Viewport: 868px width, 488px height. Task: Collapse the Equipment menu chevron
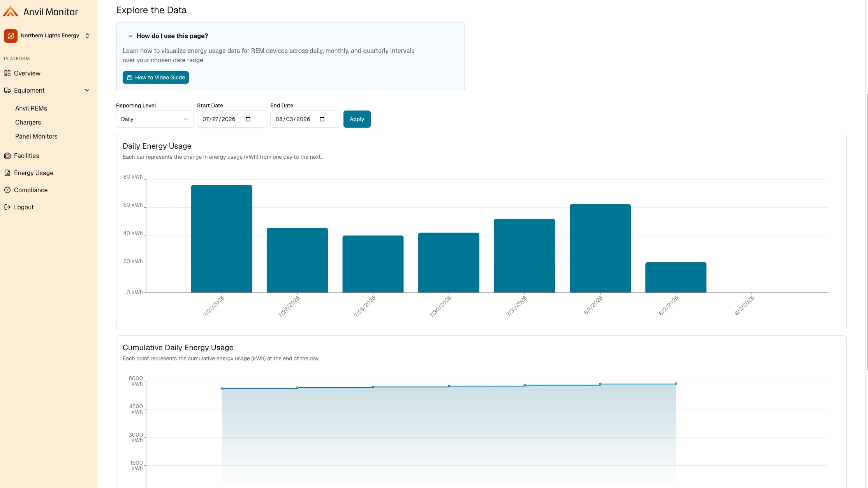click(87, 90)
